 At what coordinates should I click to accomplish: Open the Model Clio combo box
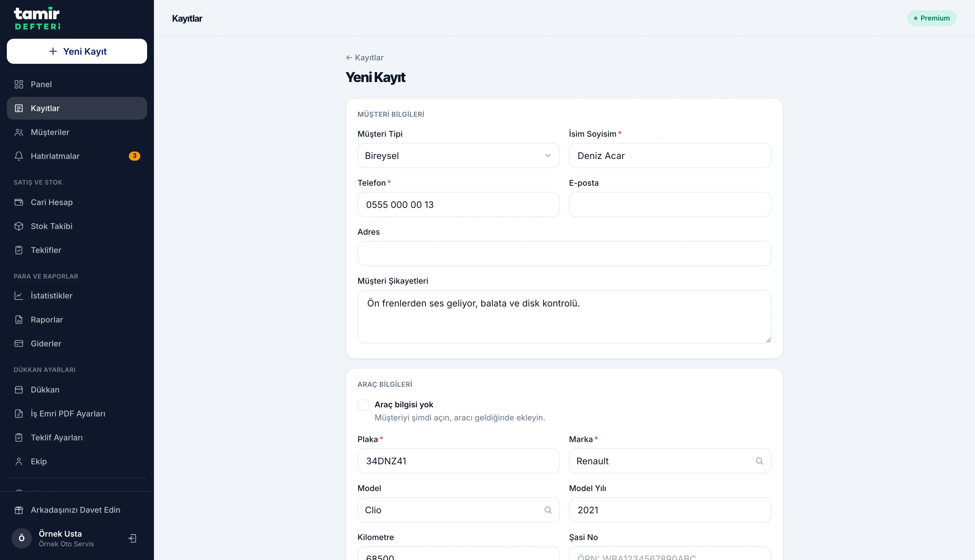(458, 510)
